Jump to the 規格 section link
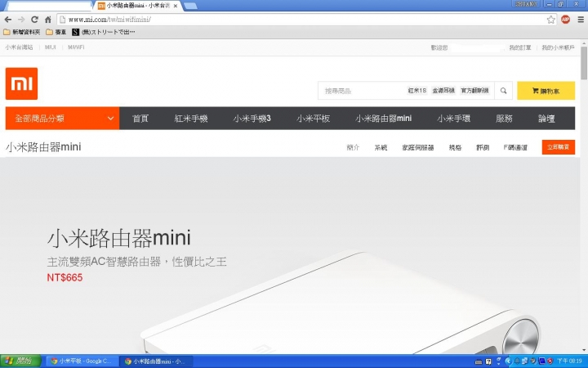The width and height of the screenshot is (588, 368). click(455, 147)
